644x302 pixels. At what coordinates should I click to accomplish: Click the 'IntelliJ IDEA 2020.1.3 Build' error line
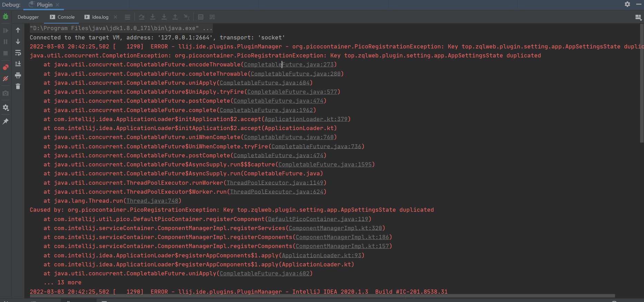pyautogui.click(x=238, y=292)
